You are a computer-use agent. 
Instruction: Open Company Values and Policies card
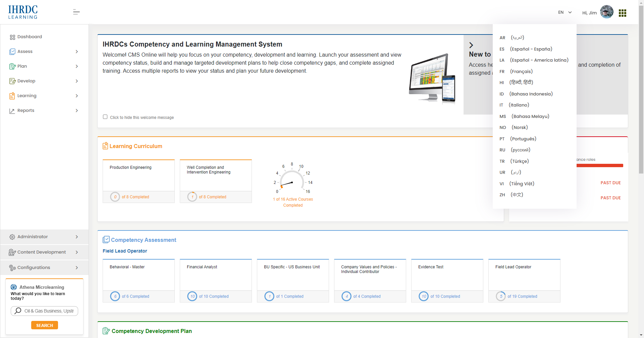point(370,281)
